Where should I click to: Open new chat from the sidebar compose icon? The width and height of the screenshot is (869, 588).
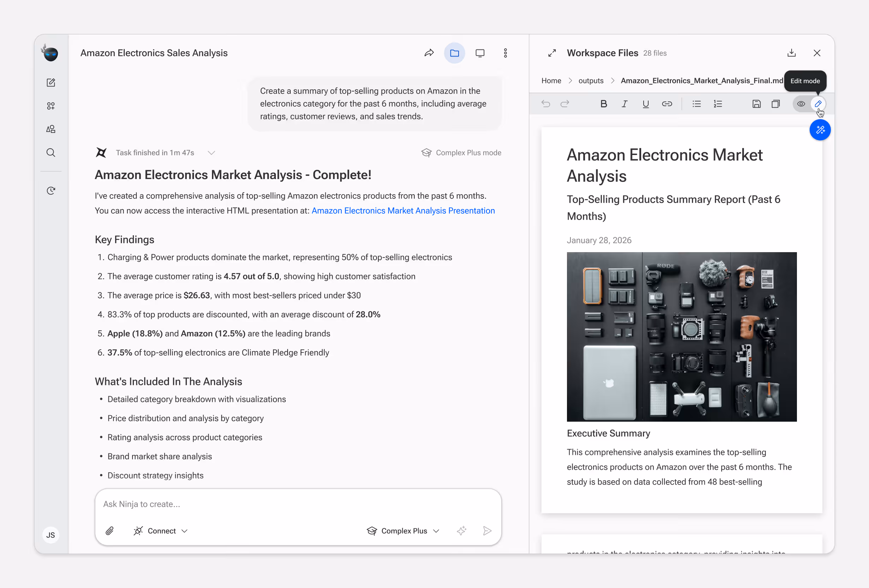pyautogui.click(x=51, y=83)
